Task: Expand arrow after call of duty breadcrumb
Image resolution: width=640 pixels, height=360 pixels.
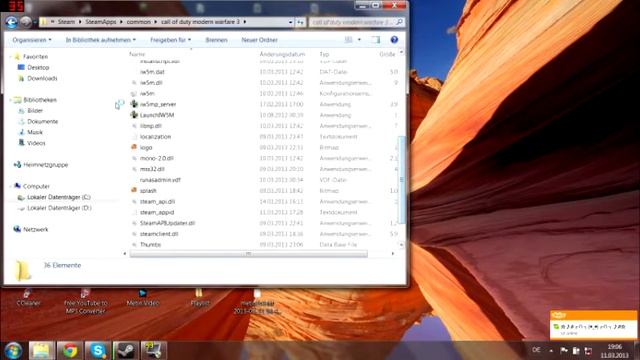Action: click(245, 22)
